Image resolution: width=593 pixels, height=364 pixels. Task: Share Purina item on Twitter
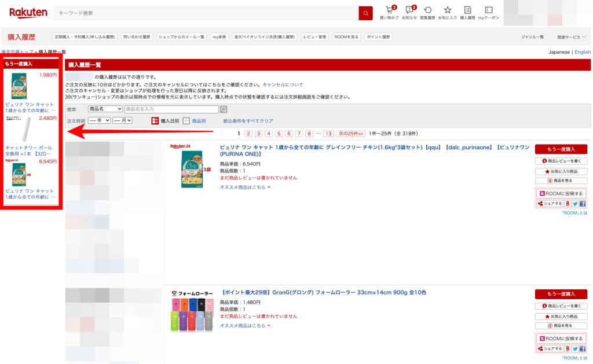575,204
